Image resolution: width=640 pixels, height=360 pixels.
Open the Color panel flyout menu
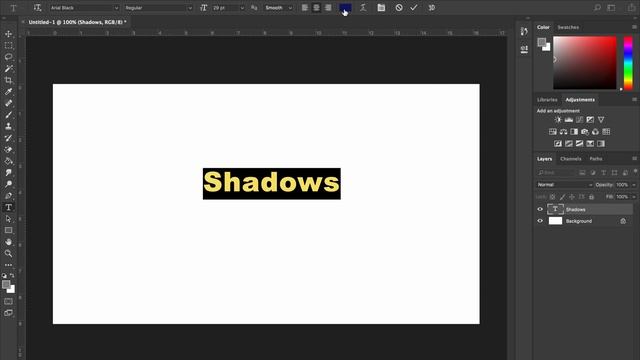(x=634, y=27)
